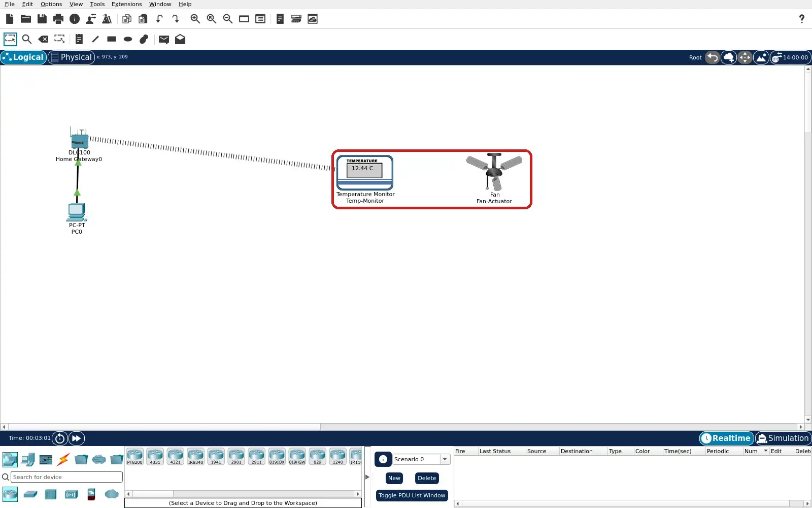Zoom out of the workspace
This screenshot has height=508, width=812.
tap(228, 19)
